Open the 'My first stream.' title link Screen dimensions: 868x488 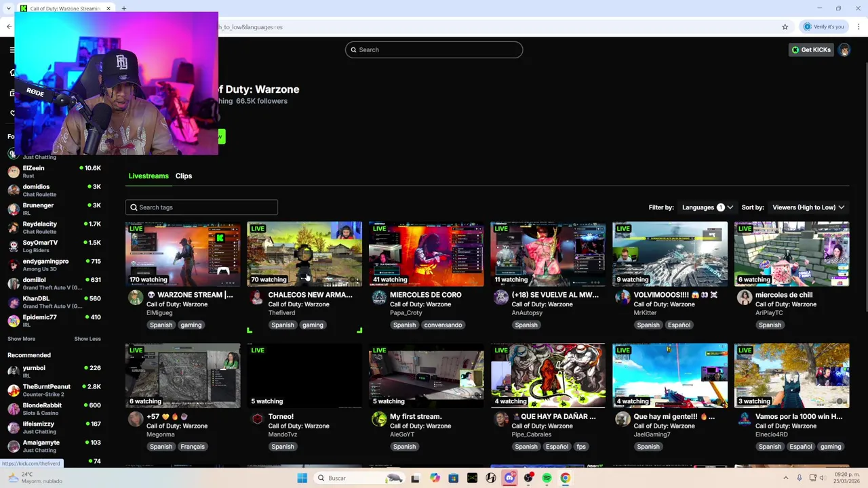416,416
